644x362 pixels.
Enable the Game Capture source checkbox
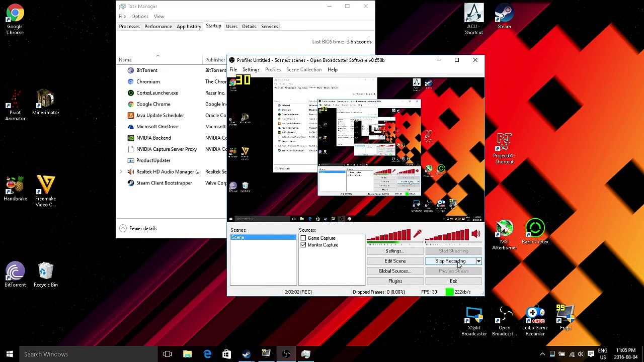click(303, 238)
